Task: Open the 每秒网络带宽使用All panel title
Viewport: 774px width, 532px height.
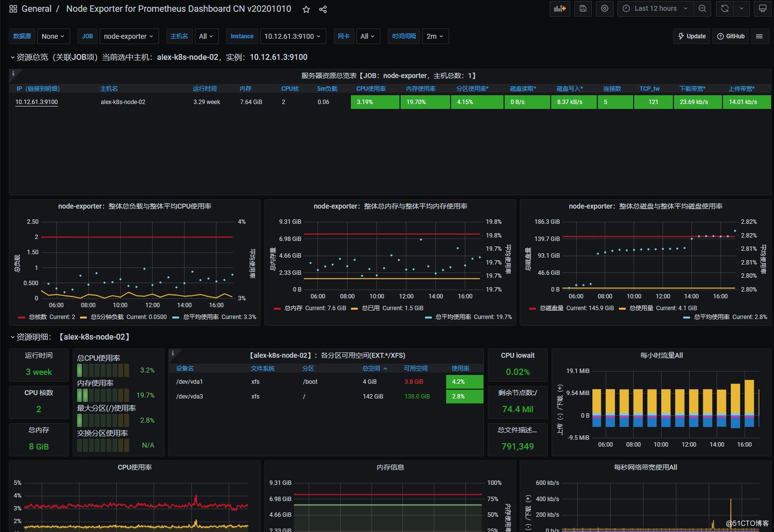Action: 645,468
